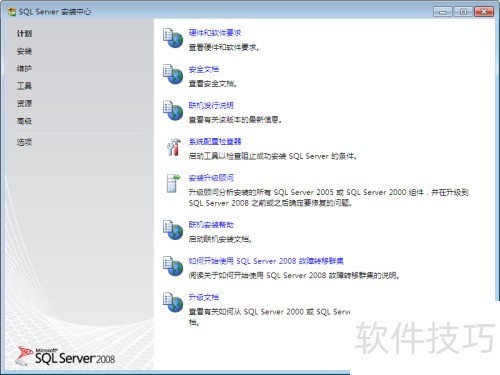Open the 安装升级顾问 link

pyautogui.click(x=211, y=178)
